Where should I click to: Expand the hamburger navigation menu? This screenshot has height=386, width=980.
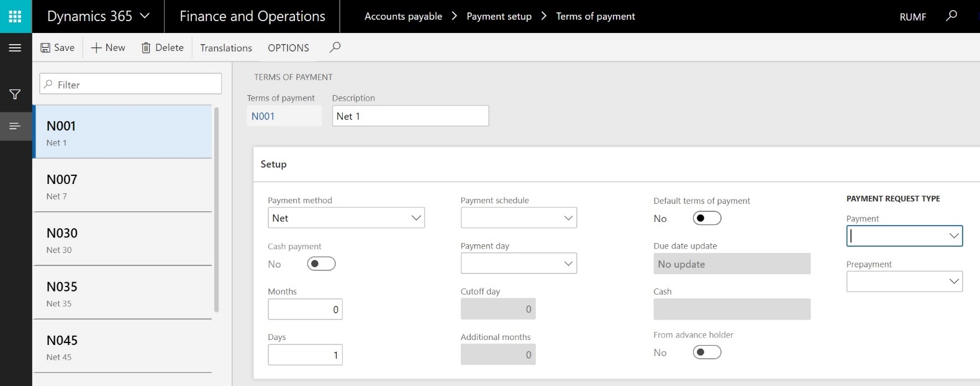[16, 48]
